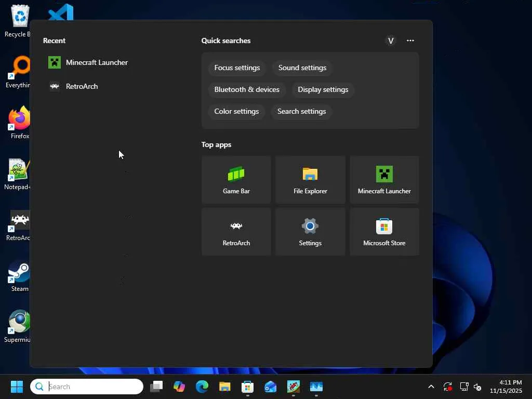This screenshot has height=399, width=532.
Task: Select the Notepad++ desktop shortcut
Action: click(18, 174)
